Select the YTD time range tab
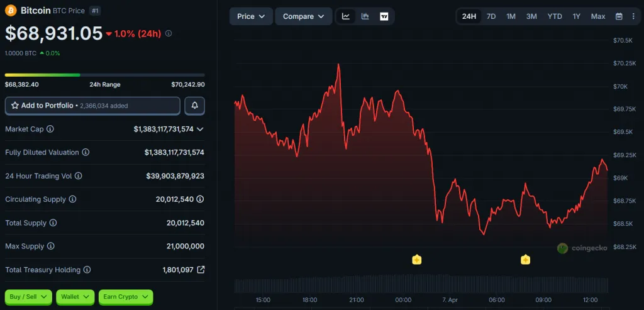The height and width of the screenshot is (310, 644). click(555, 16)
